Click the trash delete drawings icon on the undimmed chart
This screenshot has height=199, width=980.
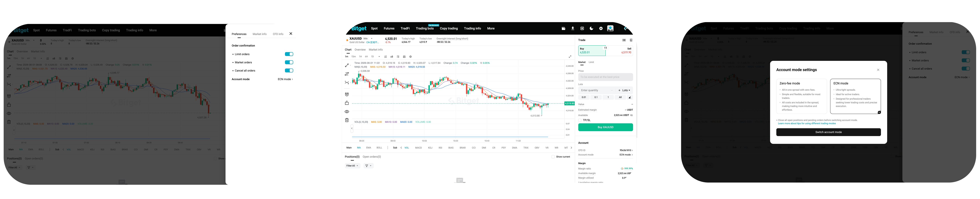point(347,120)
